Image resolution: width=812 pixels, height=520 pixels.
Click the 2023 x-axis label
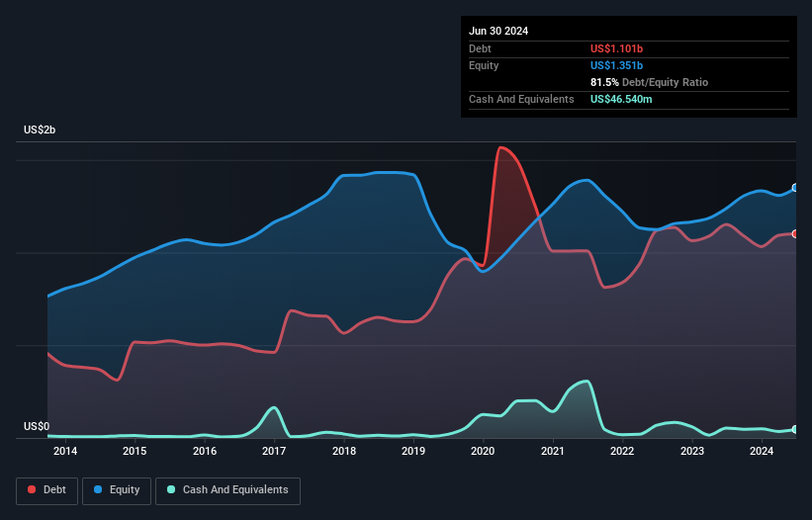(692, 451)
